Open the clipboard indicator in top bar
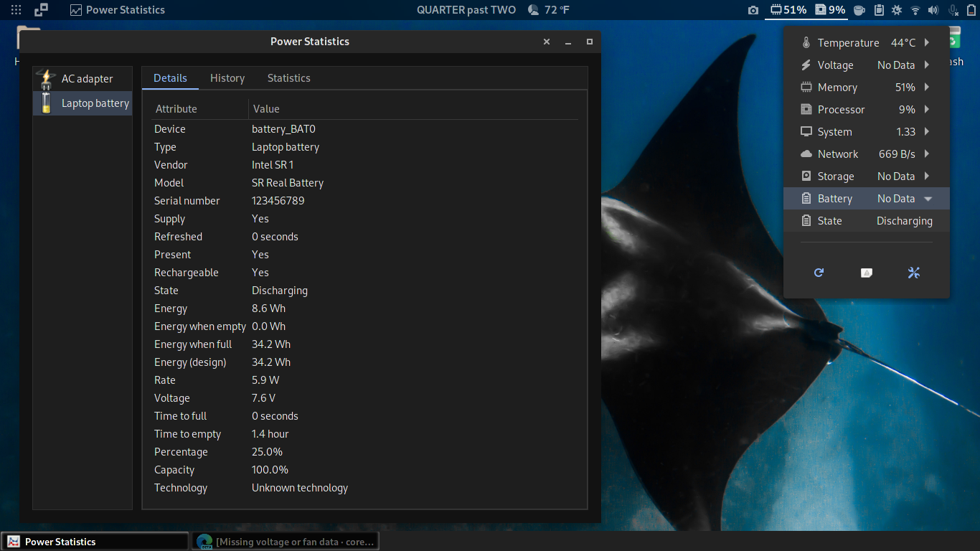 pos(878,10)
